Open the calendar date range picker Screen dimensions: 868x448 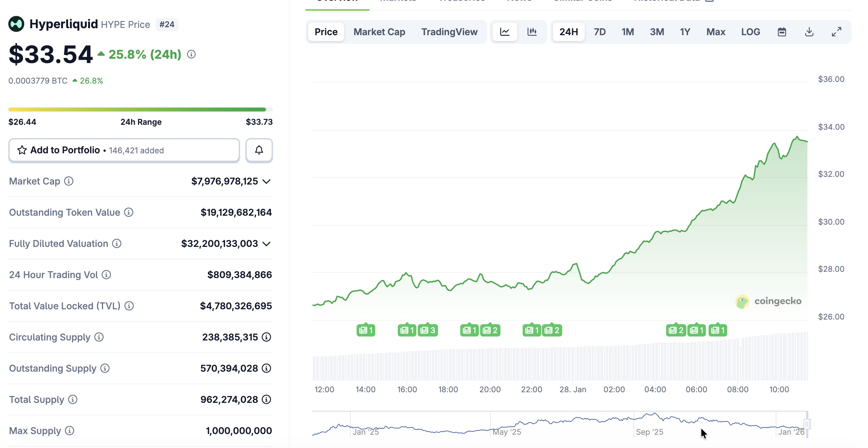(x=782, y=32)
